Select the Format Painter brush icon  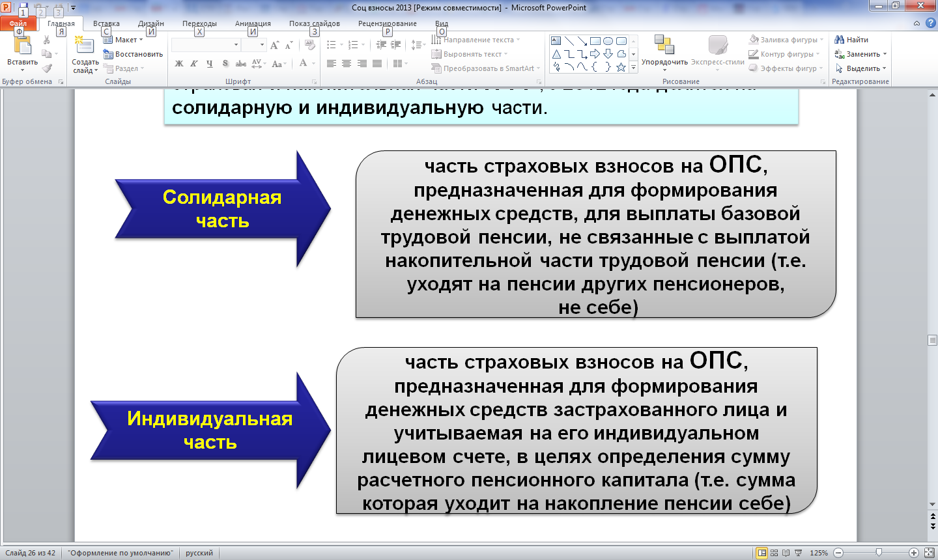click(x=47, y=68)
